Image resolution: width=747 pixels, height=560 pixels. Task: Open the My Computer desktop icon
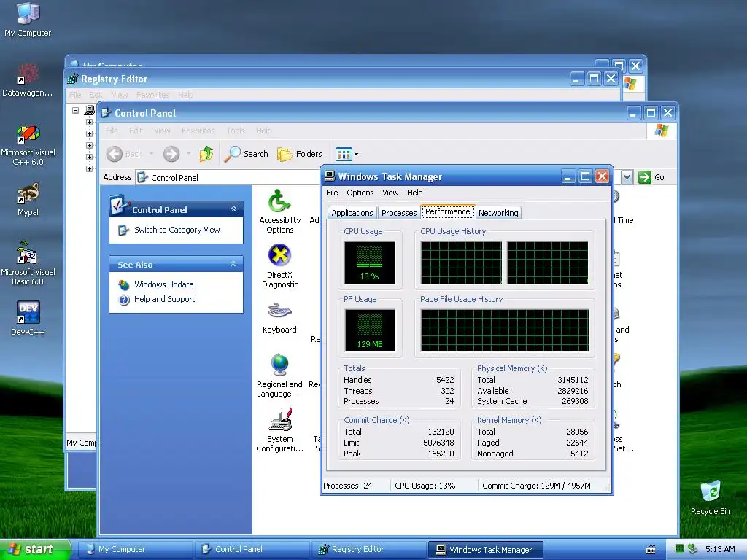(28, 20)
